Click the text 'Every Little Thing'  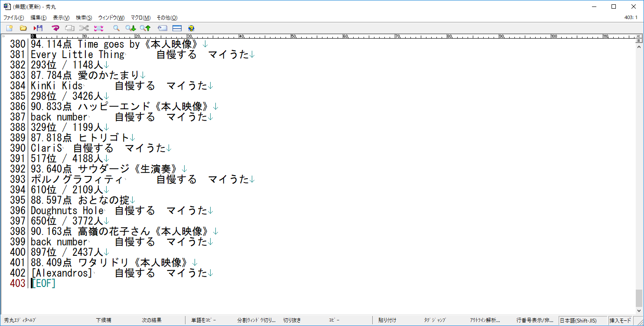[77, 55]
